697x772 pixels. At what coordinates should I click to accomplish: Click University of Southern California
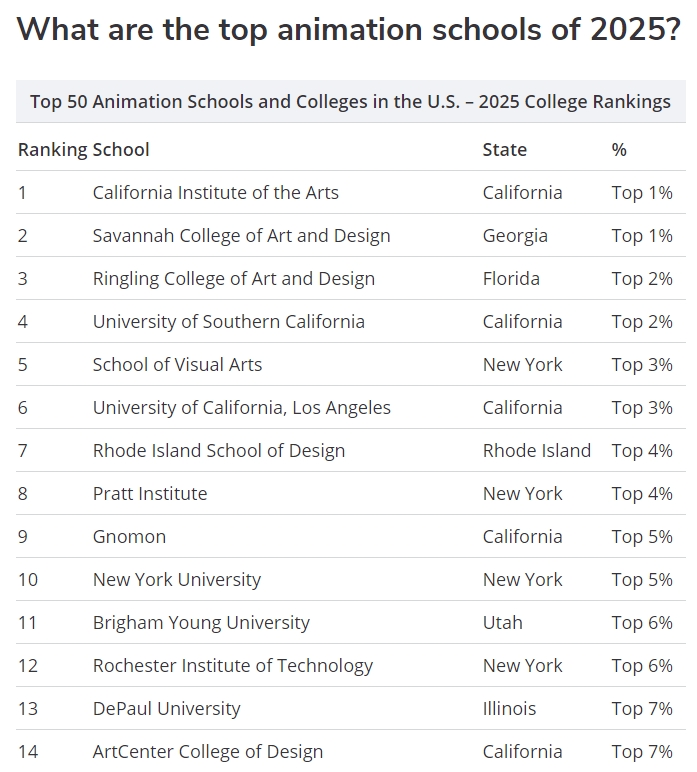[229, 322]
